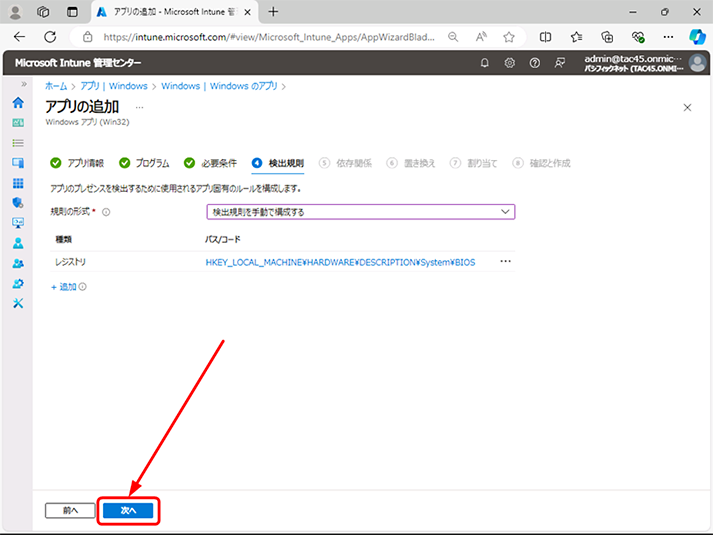Close the アプリの追加 browser tab
This screenshot has height=535, width=713.
tap(247, 12)
